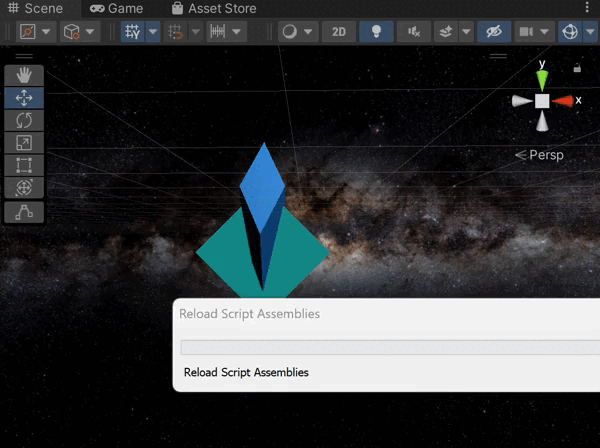Image resolution: width=600 pixels, height=448 pixels.
Task: Switch to the Scene tab
Action: point(36,8)
